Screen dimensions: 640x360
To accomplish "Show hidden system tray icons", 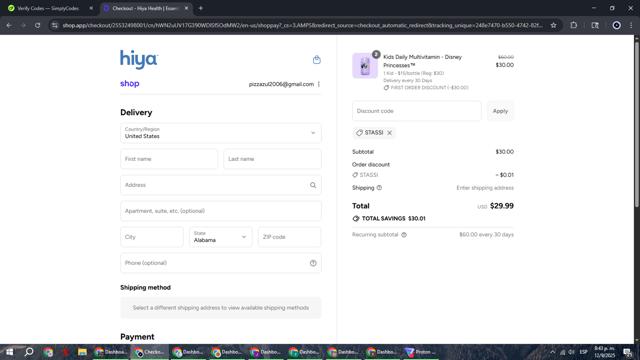I will click(x=552, y=352).
